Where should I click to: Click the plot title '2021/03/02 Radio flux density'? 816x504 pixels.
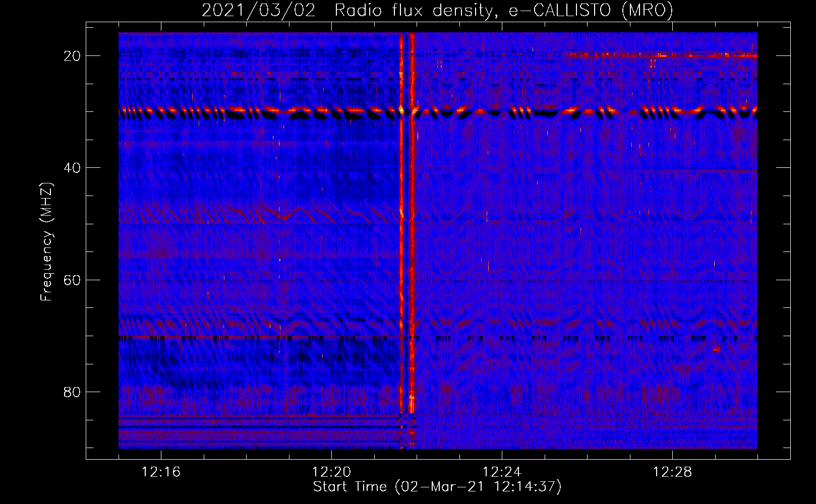pos(437,10)
